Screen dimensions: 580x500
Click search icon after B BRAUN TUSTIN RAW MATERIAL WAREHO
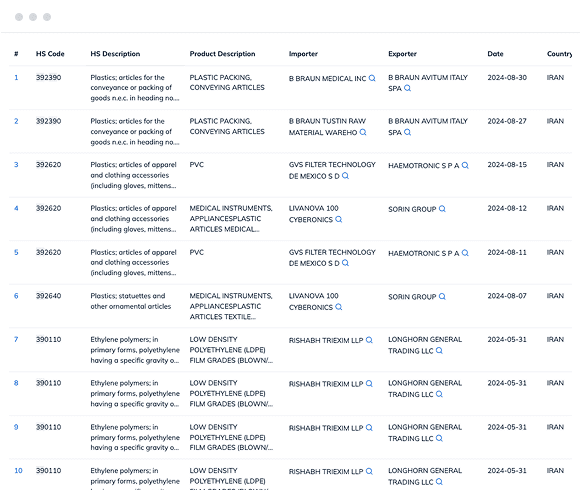[363, 132]
